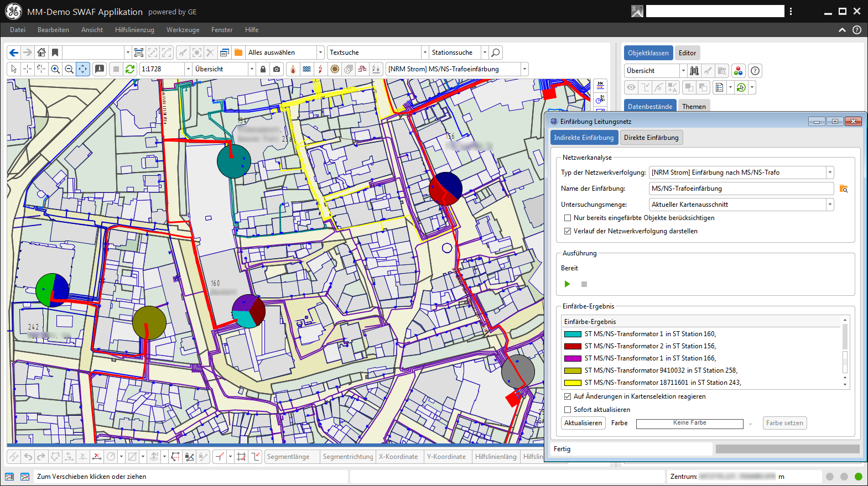The image size is (868, 486).
Task: Click the colored cubes icon
Action: coord(738,71)
